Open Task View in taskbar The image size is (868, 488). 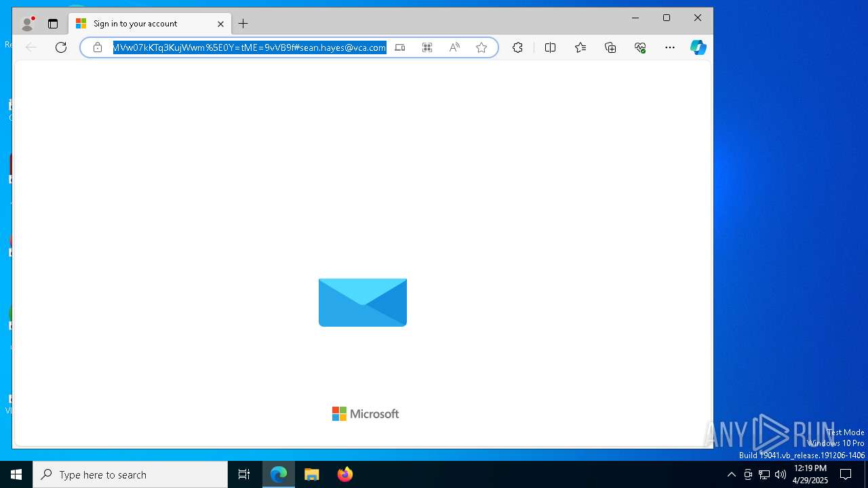click(x=244, y=474)
